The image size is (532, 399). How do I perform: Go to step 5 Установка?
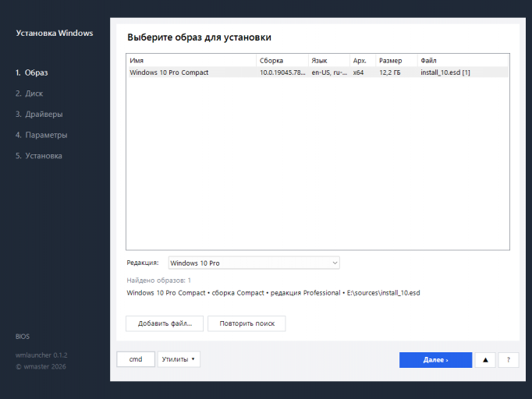click(39, 156)
